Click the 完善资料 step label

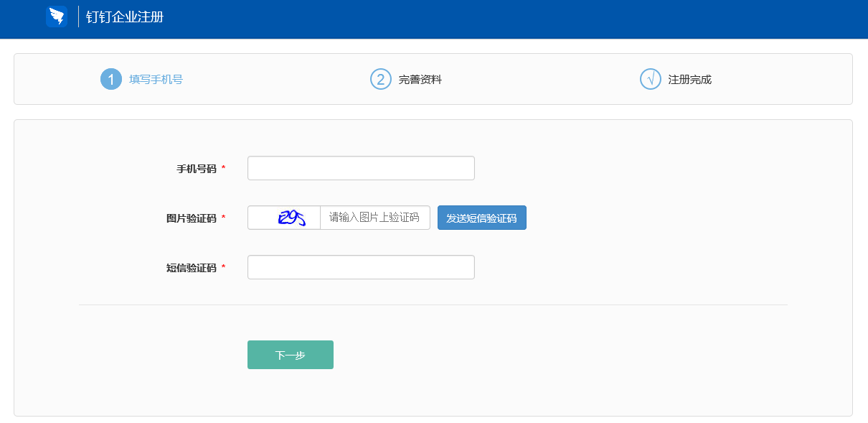(420, 80)
